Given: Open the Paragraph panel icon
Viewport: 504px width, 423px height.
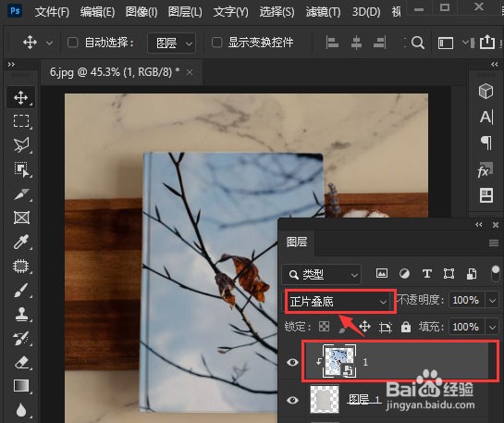Looking at the screenshot, I should [x=486, y=143].
